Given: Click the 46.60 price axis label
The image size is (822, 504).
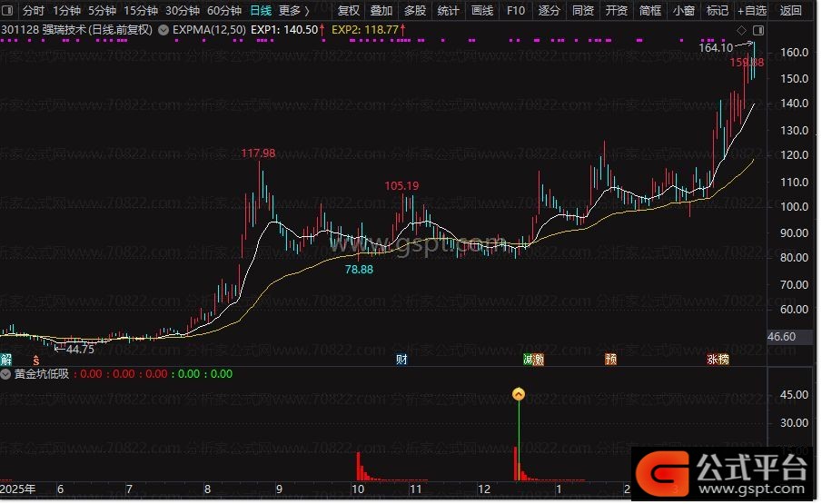Looking at the screenshot, I should click(x=782, y=337).
